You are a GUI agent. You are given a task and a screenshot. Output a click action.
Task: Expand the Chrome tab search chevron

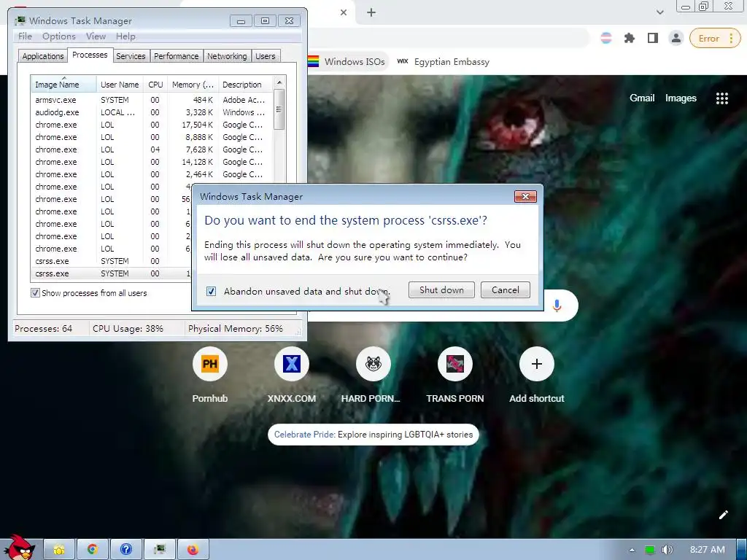tap(659, 12)
